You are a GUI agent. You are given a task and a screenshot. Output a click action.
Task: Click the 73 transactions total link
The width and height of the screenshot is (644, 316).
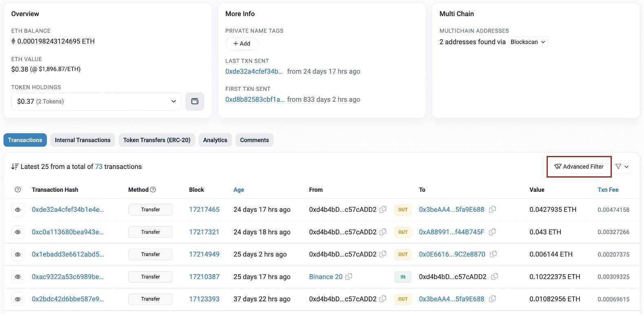(99, 167)
